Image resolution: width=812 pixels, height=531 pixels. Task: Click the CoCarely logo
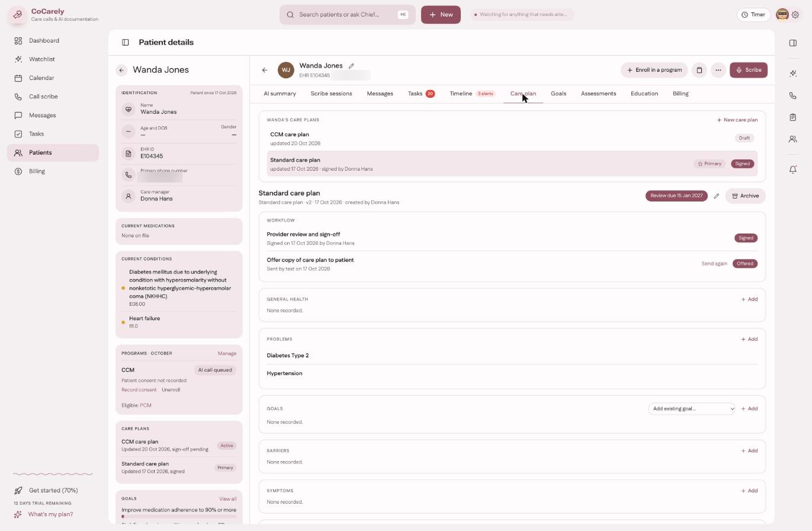tap(18, 14)
